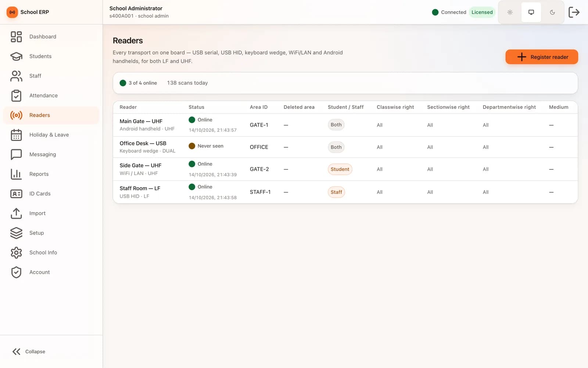This screenshot has width=588, height=368.
Task: Open the Dashboard menu label
Action: (43, 37)
